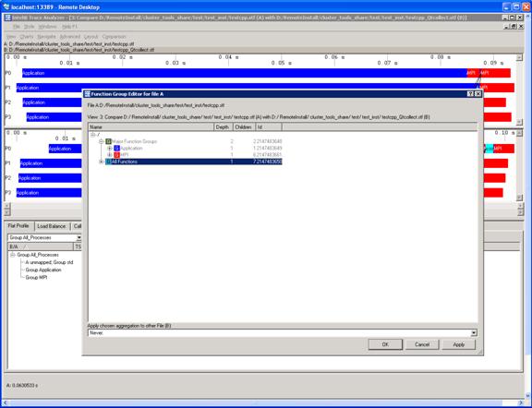Sort by the Children column header

click(243, 127)
